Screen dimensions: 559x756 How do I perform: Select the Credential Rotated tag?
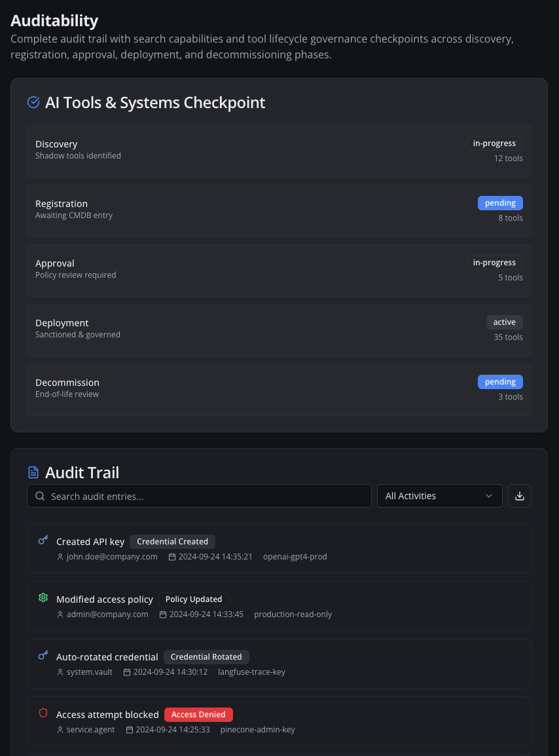pos(206,656)
